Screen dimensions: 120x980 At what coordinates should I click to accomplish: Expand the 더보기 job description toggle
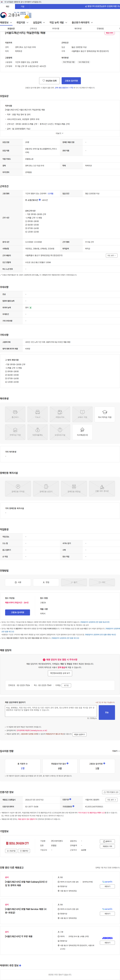point(60,134)
